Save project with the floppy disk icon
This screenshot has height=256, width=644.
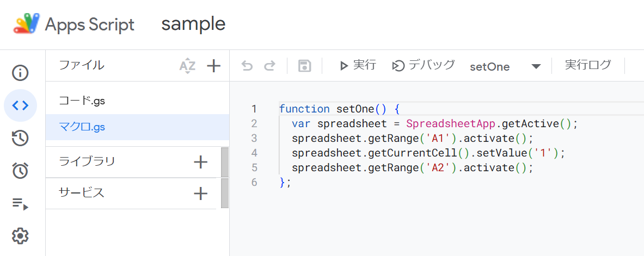[x=304, y=66]
